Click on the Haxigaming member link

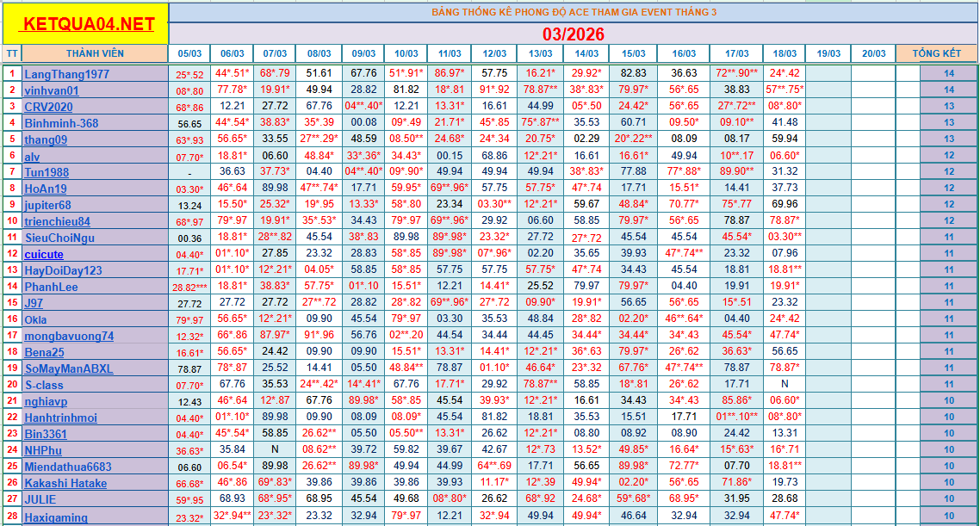(56, 517)
